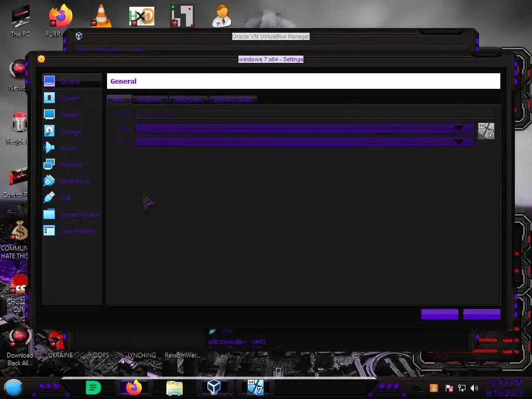Click the white General heading banner

pos(303,81)
